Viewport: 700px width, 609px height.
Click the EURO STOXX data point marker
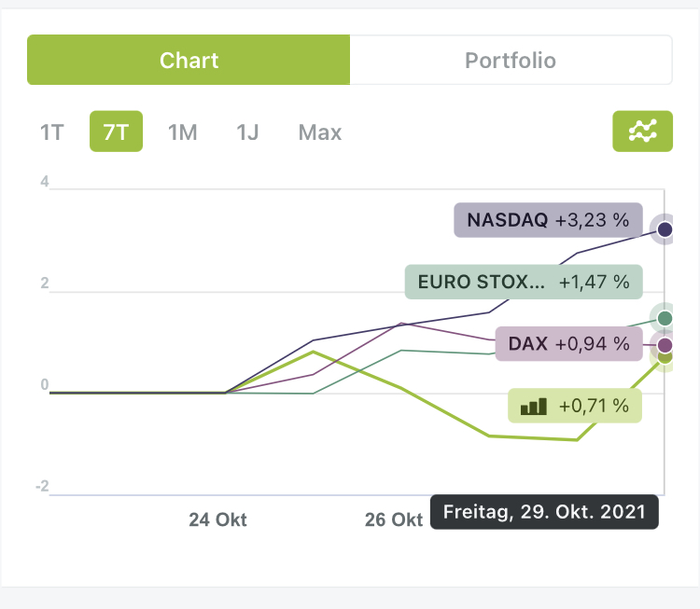pos(665,319)
